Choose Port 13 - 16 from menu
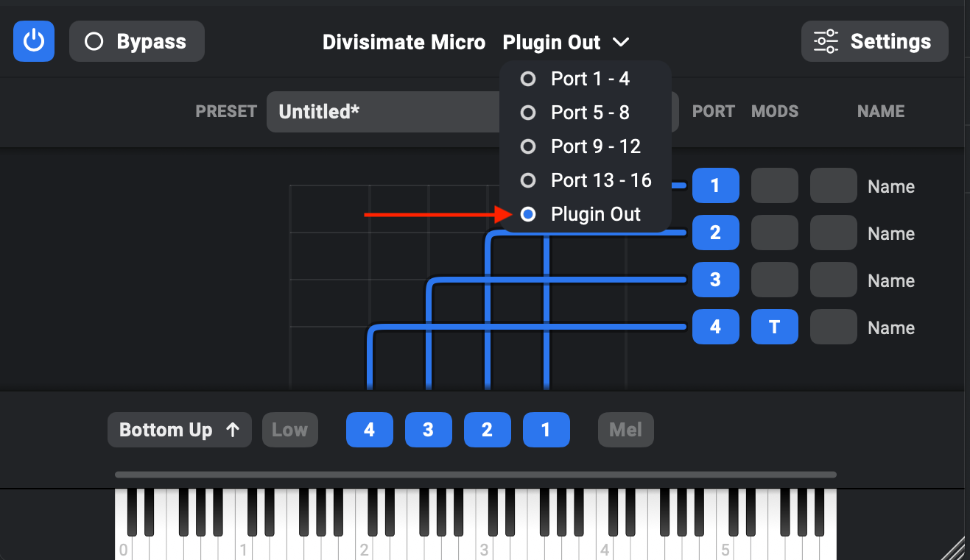 [x=586, y=180]
